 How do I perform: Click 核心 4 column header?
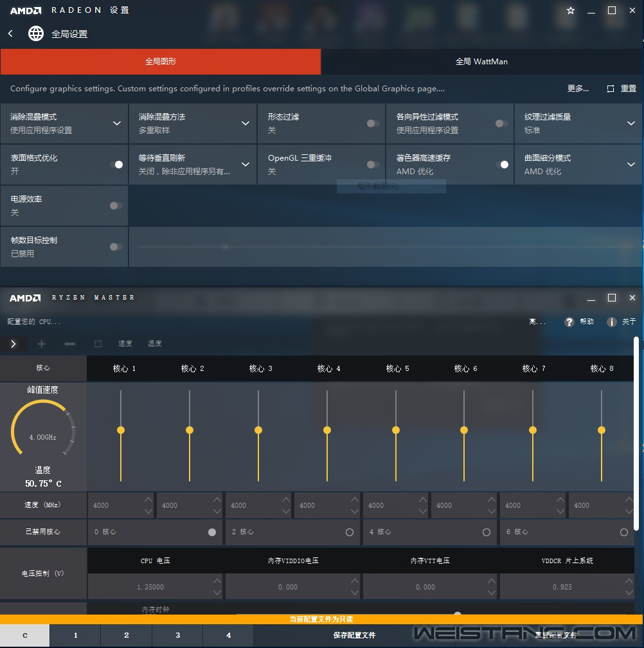(x=329, y=368)
